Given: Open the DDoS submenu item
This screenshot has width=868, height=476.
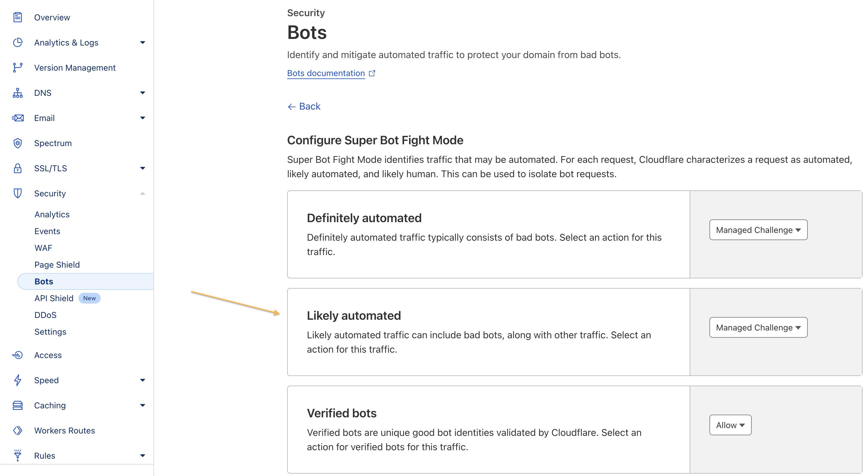Looking at the screenshot, I should [x=46, y=315].
